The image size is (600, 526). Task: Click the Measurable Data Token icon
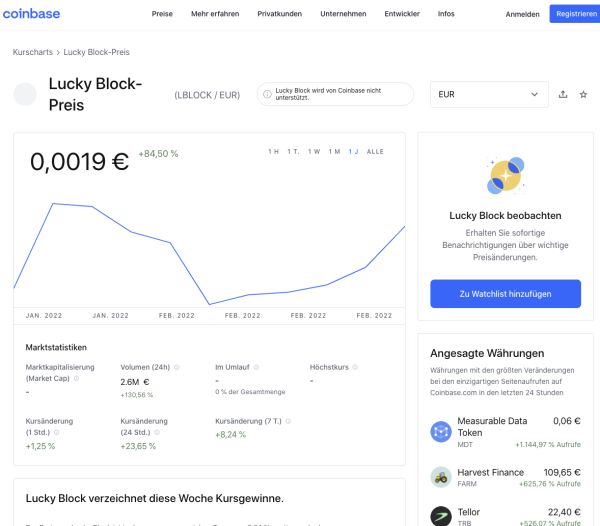[441, 432]
